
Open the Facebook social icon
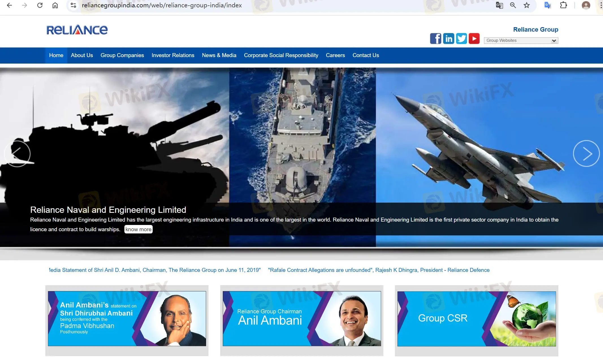pyautogui.click(x=435, y=38)
